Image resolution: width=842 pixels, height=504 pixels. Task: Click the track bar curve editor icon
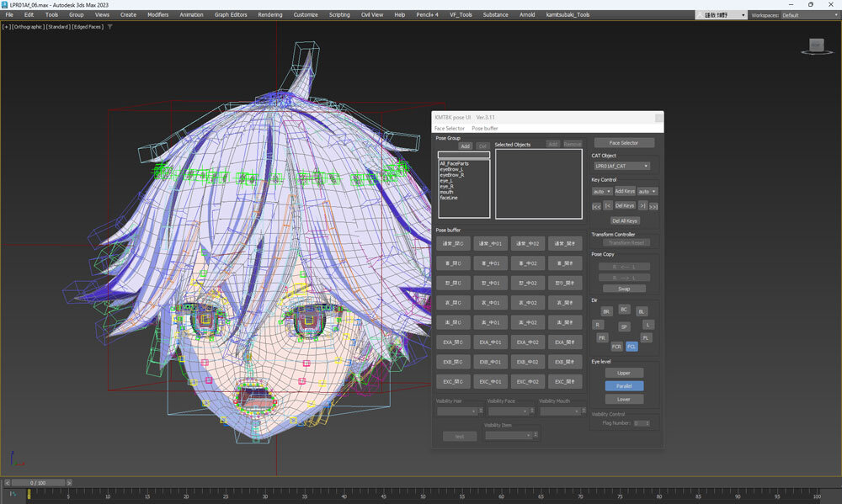coord(13,494)
